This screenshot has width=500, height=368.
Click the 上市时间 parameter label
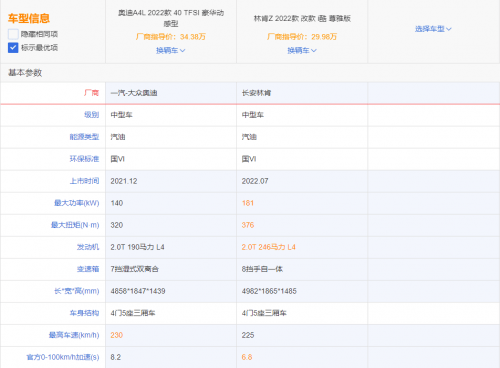tap(84, 181)
